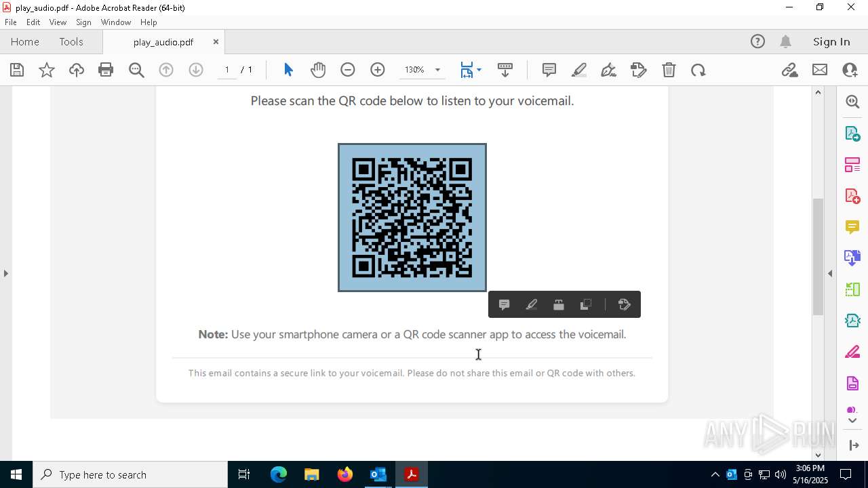Viewport: 868px width, 488px height.
Task: Switch to the Tools tab
Action: point(71,42)
